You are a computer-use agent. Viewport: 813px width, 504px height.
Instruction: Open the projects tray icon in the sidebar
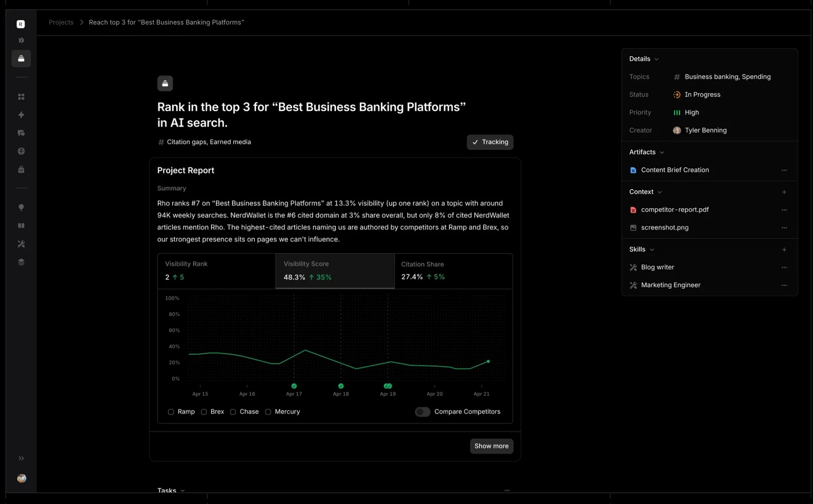pos(21,58)
